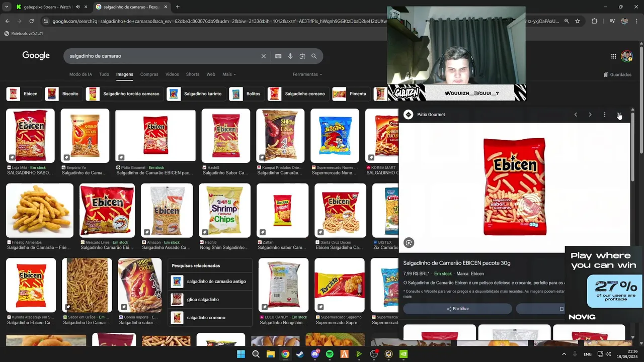Screen dimensions: 644x362
Task: Open File Explorer from the taskbar
Action: pyautogui.click(x=270, y=354)
